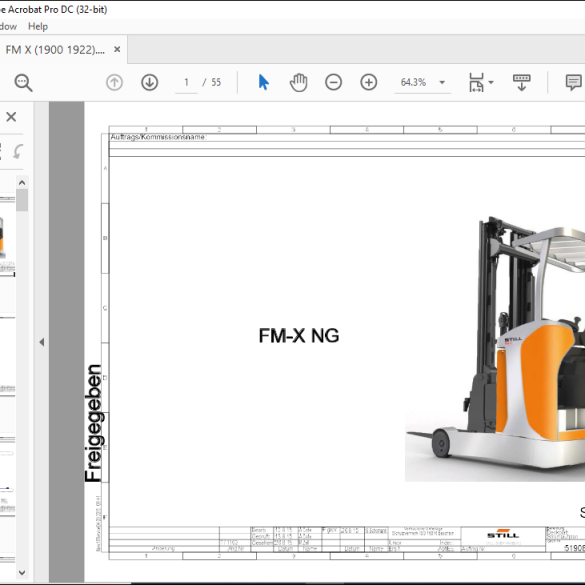Open the Help menu

38,26
